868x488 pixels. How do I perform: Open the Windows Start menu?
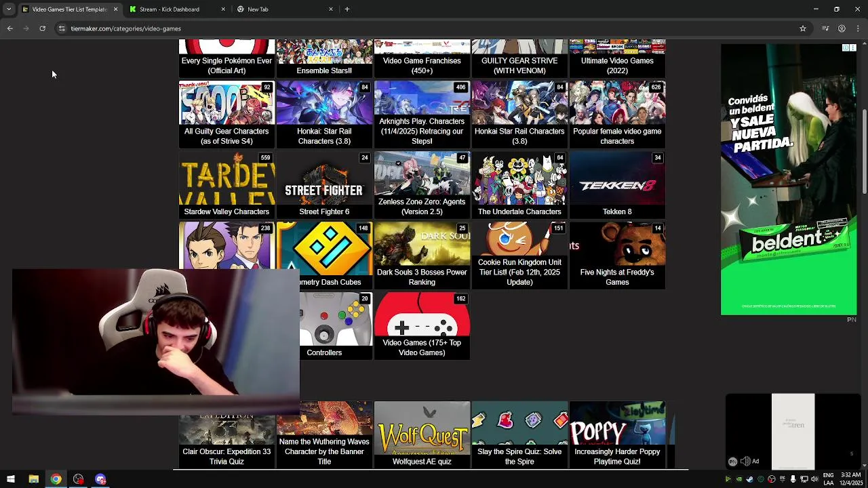10,479
